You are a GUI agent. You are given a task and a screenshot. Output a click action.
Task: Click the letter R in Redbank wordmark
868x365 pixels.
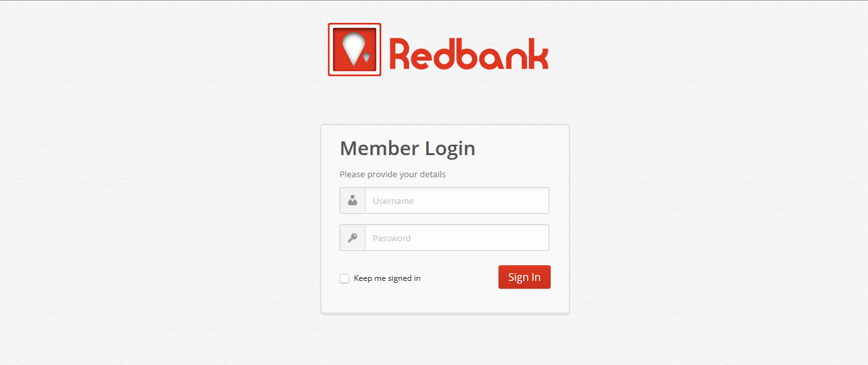[x=400, y=54]
